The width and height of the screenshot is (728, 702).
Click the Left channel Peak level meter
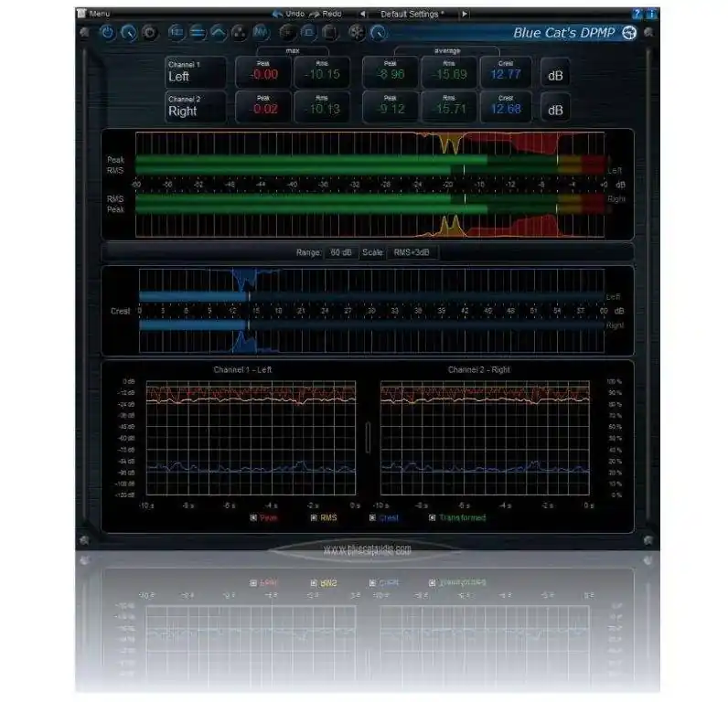tap(370, 160)
